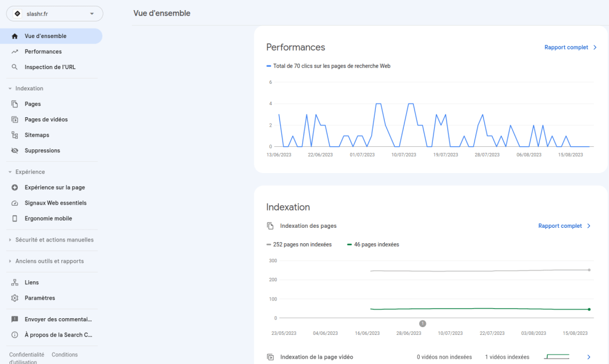The height and width of the screenshot is (364, 609).
Task: Click the Pages de vidéos icon
Action: [15, 119]
